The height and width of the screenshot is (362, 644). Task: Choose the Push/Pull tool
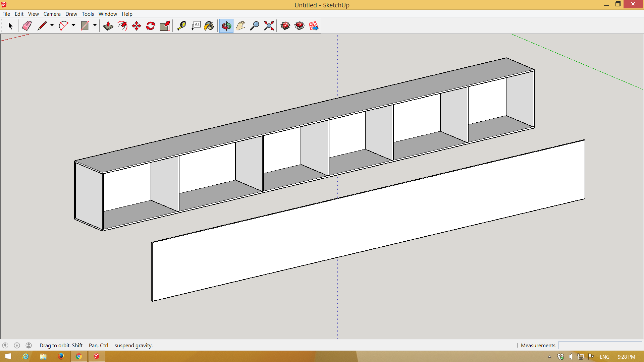coord(108,26)
